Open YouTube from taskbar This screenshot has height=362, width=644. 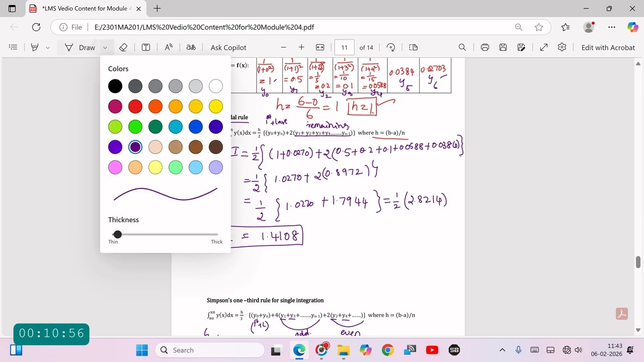pyautogui.click(x=432, y=350)
